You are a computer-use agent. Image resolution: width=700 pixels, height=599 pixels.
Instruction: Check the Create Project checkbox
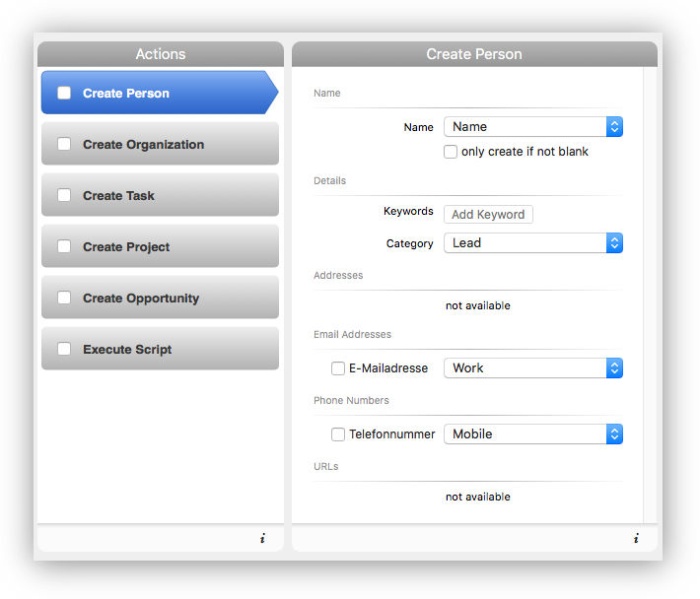64,246
